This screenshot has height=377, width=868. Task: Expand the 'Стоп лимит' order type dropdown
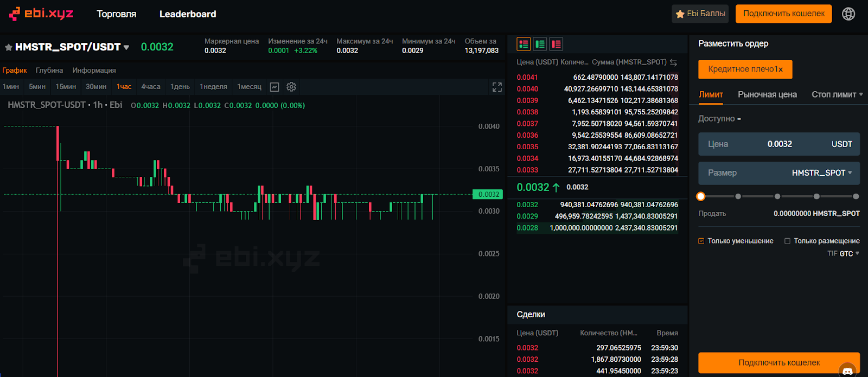837,94
